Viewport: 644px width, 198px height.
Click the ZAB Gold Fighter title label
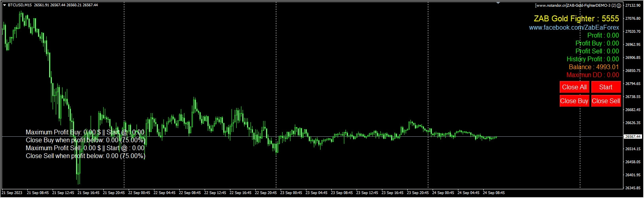point(576,19)
